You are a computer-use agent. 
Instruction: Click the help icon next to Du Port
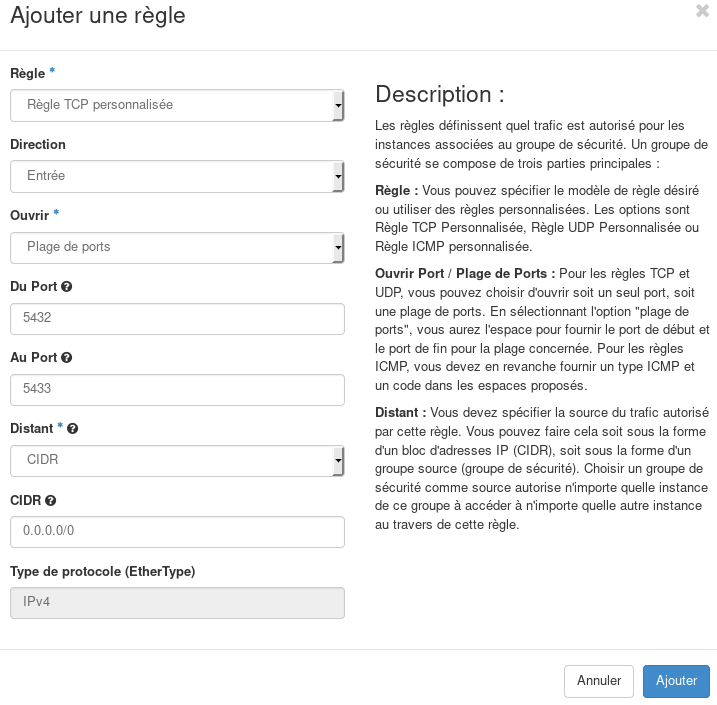(x=67, y=286)
